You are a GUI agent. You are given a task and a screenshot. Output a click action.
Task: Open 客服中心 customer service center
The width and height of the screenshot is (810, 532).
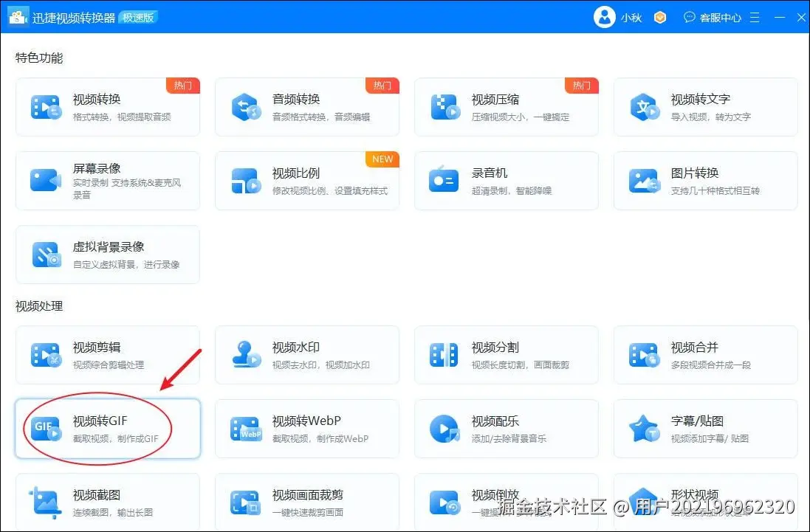pyautogui.click(x=720, y=18)
